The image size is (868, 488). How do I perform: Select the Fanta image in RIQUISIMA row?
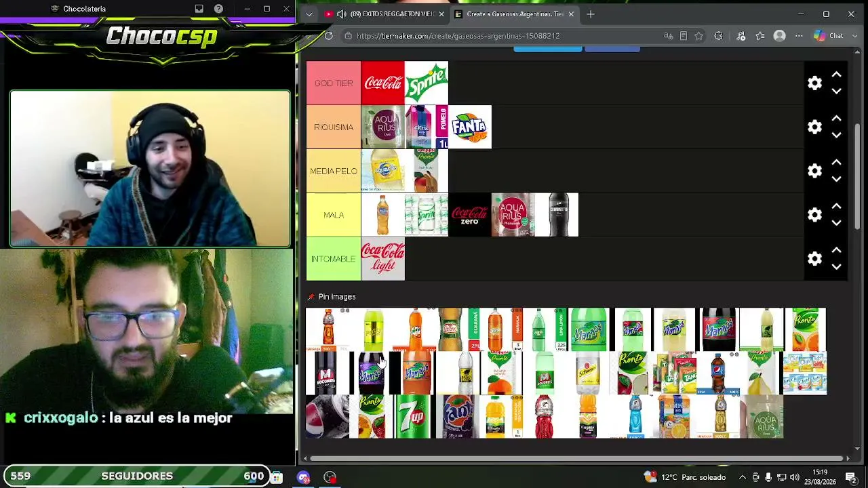coord(470,127)
